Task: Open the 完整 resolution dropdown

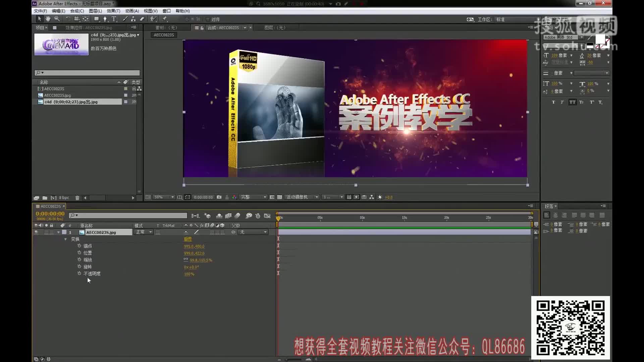Action: coord(253,197)
